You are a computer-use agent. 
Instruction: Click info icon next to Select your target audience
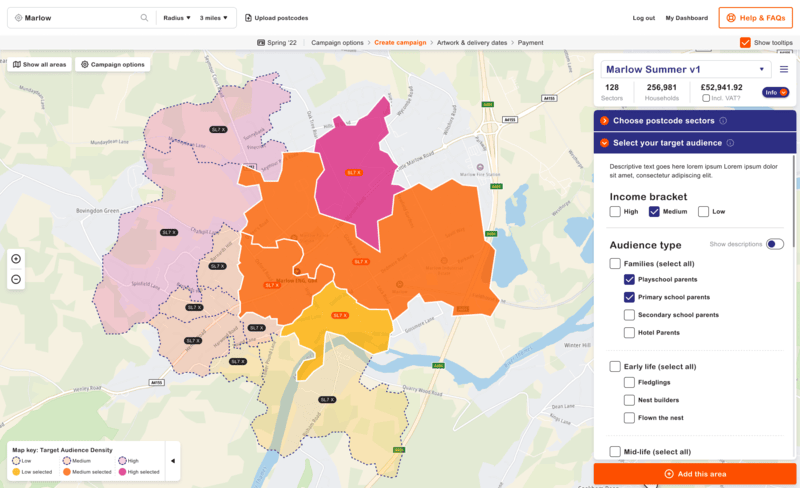(x=730, y=143)
